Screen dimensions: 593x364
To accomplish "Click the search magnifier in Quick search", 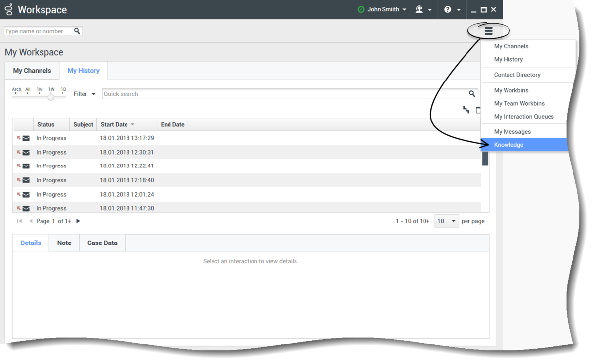I will click(472, 94).
